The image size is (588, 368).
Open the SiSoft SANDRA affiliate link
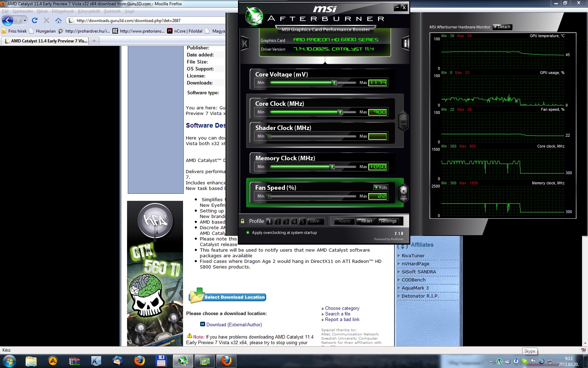tap(419, 272)
